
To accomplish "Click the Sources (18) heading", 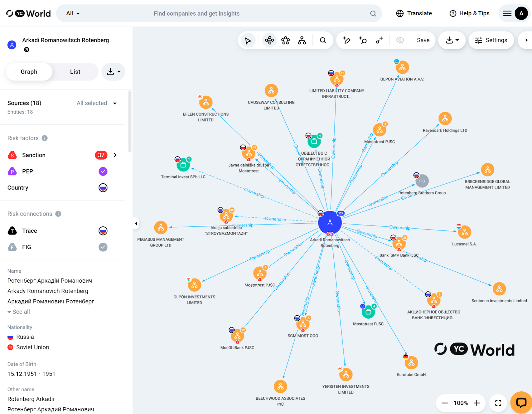I will [24, 103].
